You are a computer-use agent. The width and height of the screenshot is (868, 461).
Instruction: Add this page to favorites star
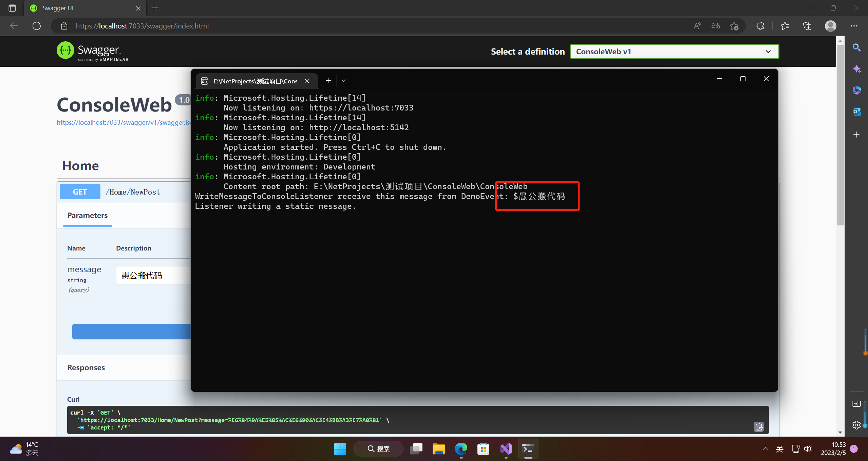pos(734,26)
